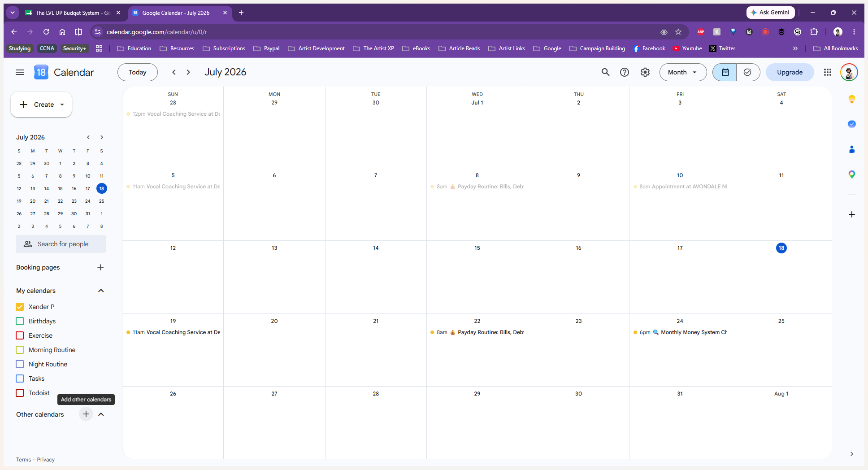Image resolution: width=868 pixels, height=470 pixels.
Task: Hide the side panel arrow
Action: 852,454
